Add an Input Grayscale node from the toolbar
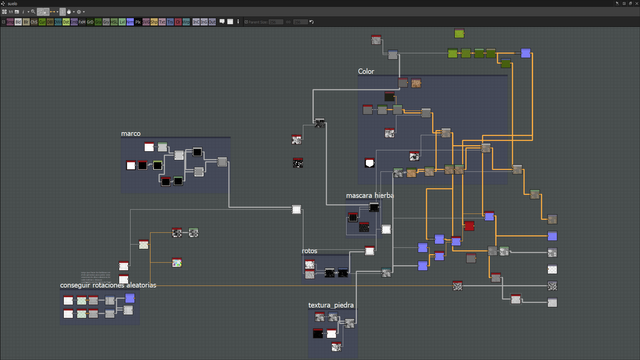The width and height of the screenshot is (640, 360). click(204, 22)
